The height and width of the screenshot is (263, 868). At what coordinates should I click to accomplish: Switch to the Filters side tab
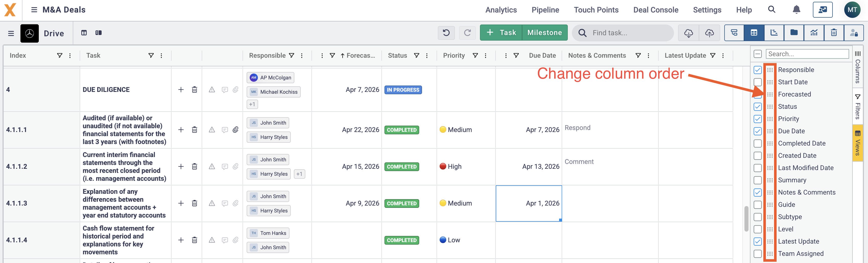click(858, 107)
